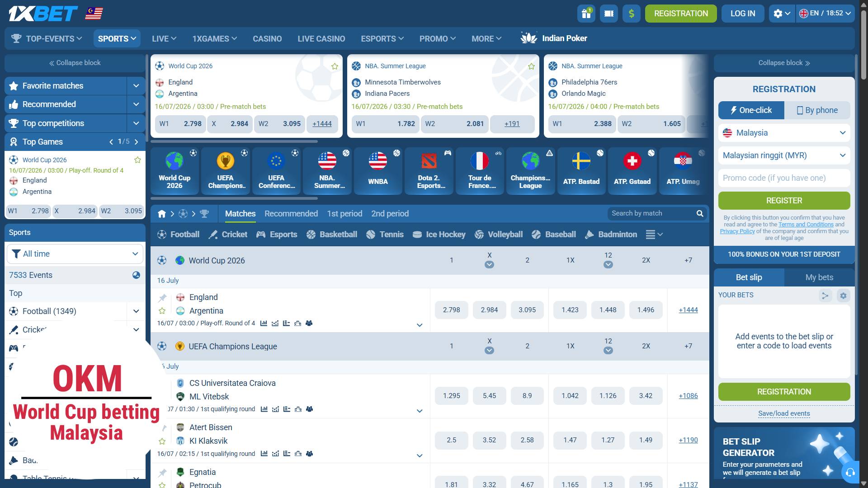The width and height of the screenshot is (868, 488).
Task: Click the coupon ticket icon in header
Action: point(609,14)
